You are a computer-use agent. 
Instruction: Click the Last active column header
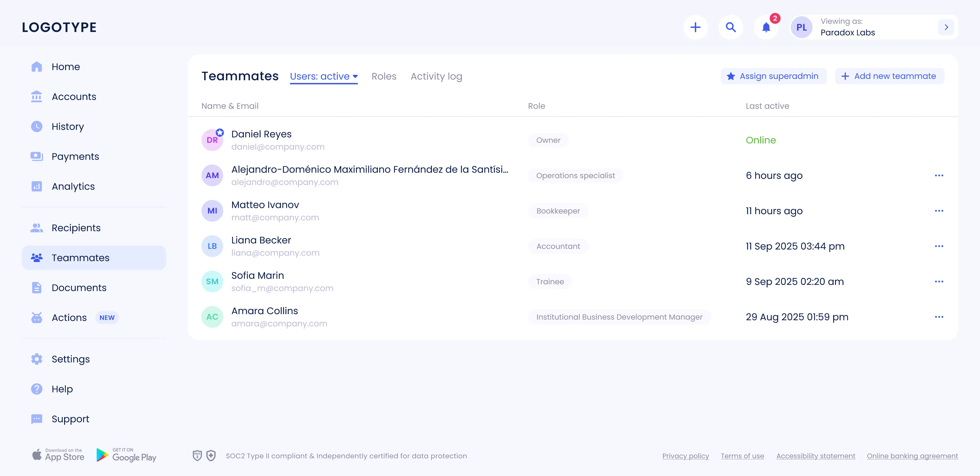pos(767,106)
